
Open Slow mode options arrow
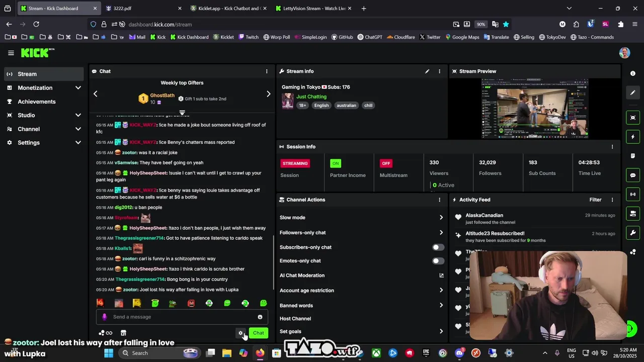click(441, 218)
